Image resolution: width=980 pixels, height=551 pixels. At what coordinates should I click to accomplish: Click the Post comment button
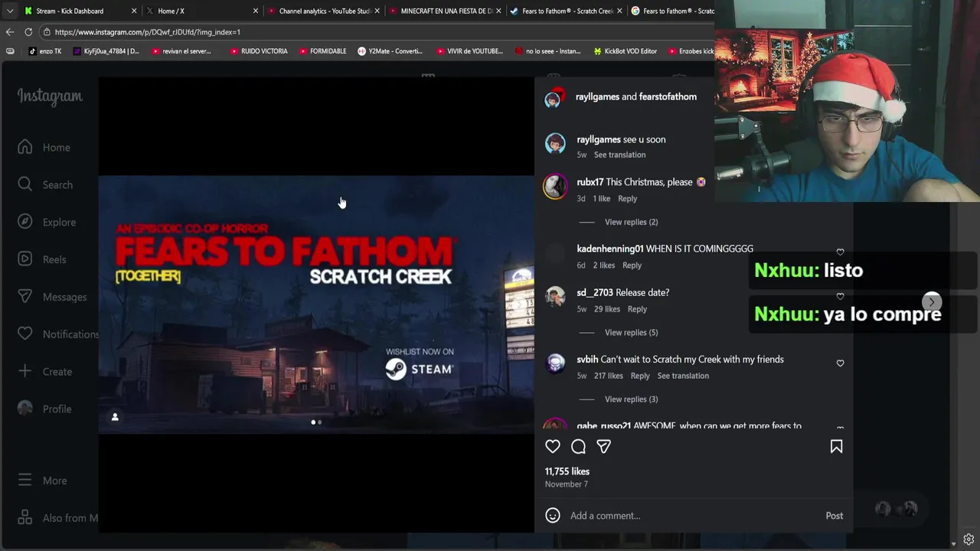[835, 515]
